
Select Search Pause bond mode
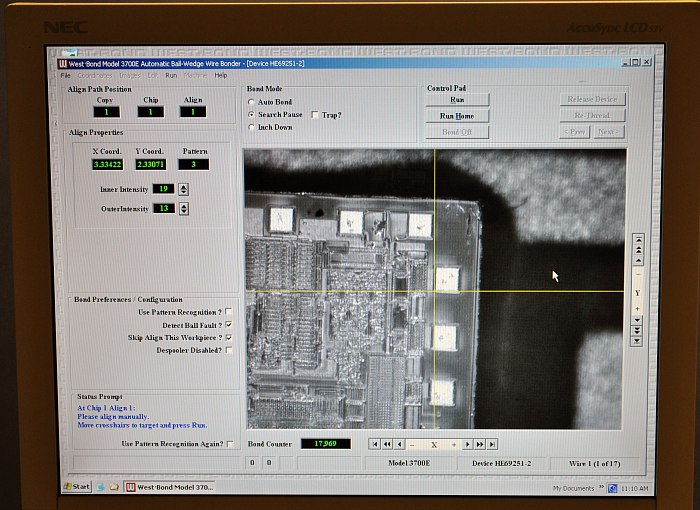251,115
